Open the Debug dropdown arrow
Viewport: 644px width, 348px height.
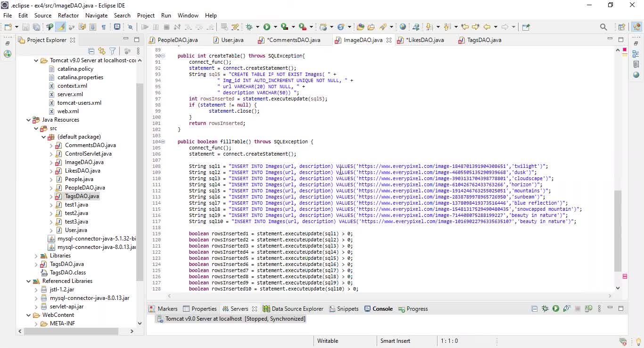257,27
